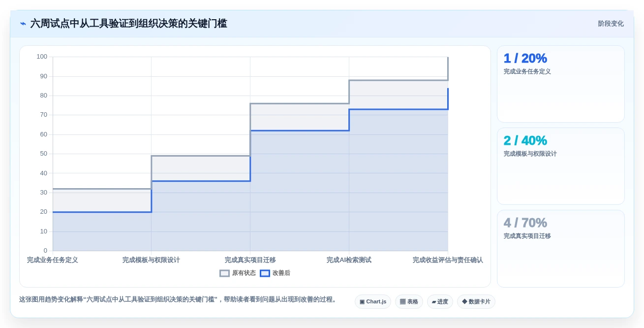Toggle the 改善后 legend item

point(275,273)
